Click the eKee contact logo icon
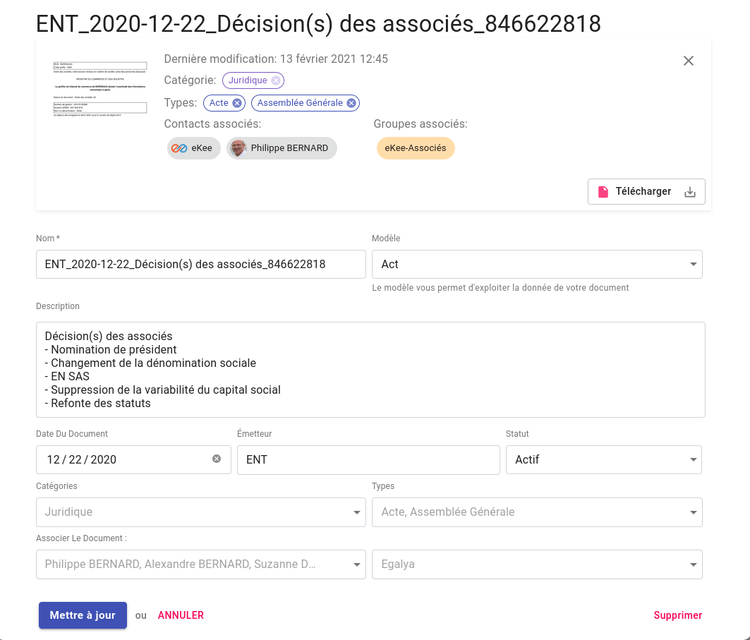The image size is (750, 640). [x=179, y=148]
